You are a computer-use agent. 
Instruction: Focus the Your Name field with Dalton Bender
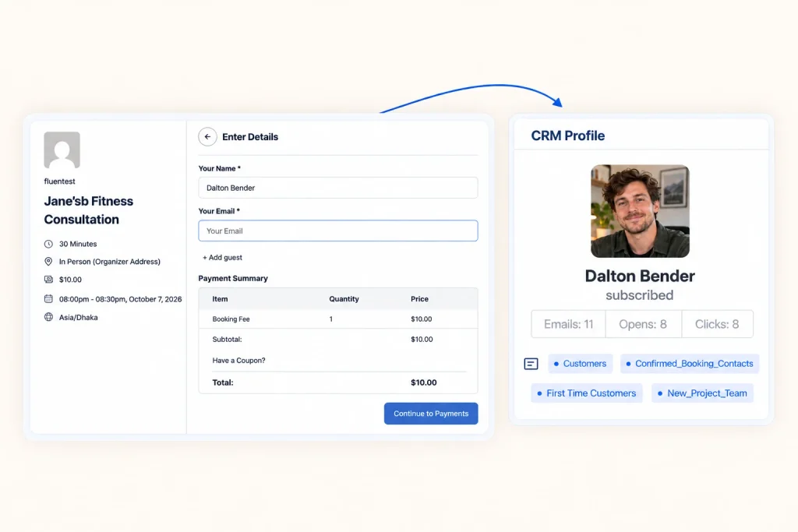(x=338, y=188)
